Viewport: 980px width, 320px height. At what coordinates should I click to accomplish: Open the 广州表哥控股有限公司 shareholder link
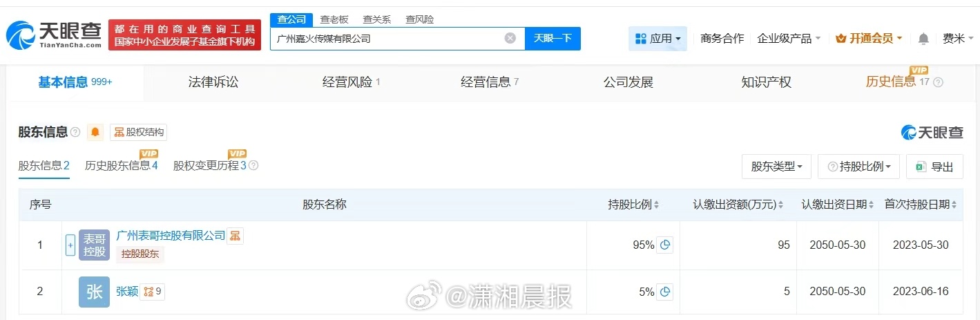click(171, 236)
